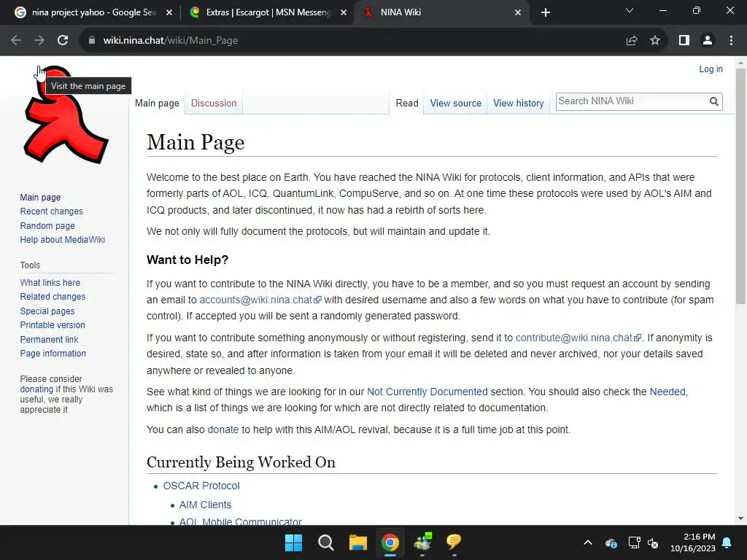The image size is (747, 560).
Task: Go forward using the browser forward arrow
Action: pyautogui.click(x=39, y=41)
